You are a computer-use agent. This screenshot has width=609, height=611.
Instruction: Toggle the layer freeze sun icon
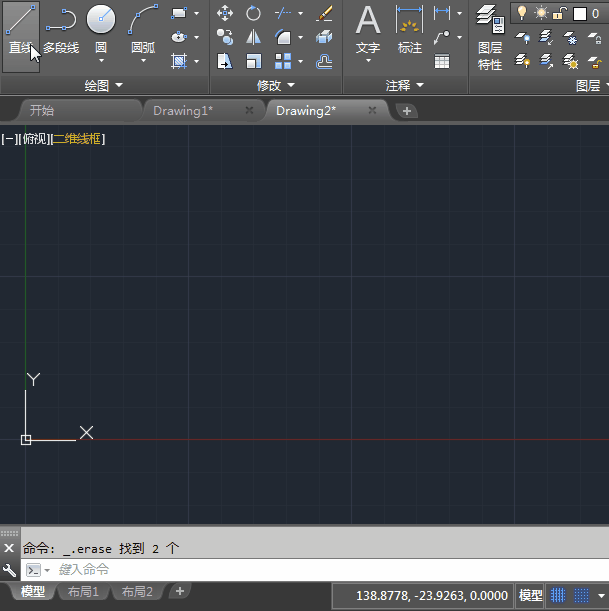click(539, 13)
